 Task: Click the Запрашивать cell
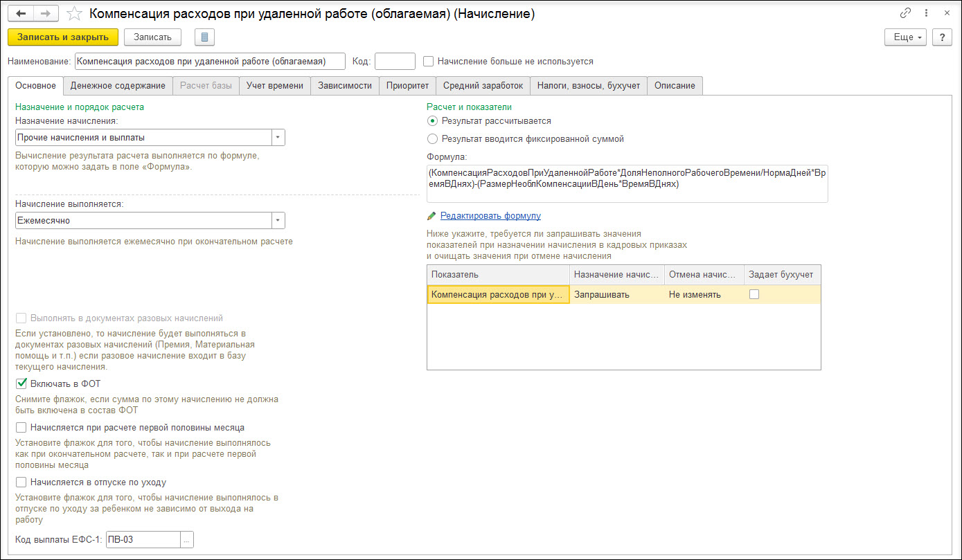(617, 294)
